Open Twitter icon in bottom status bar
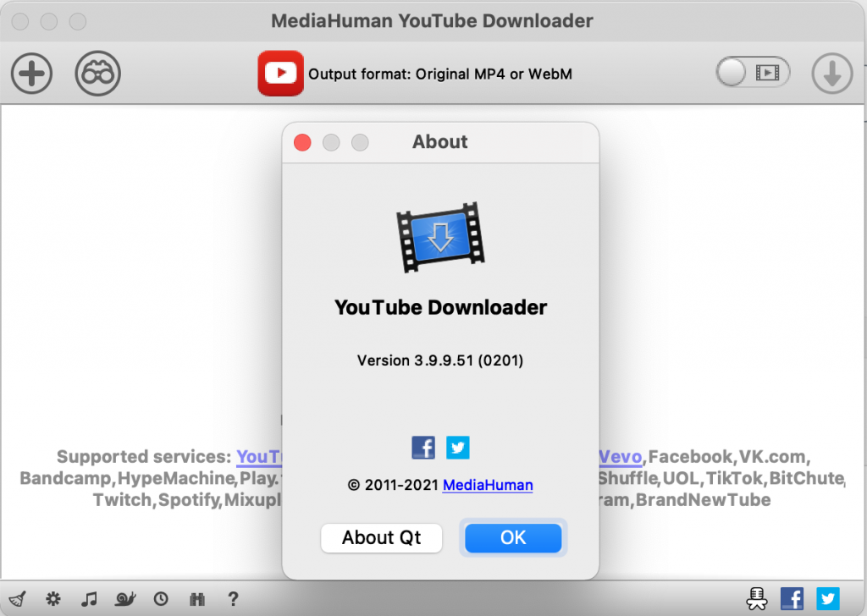Image resolution: width=867 pixels, height=616 pixels. (828, 599)
